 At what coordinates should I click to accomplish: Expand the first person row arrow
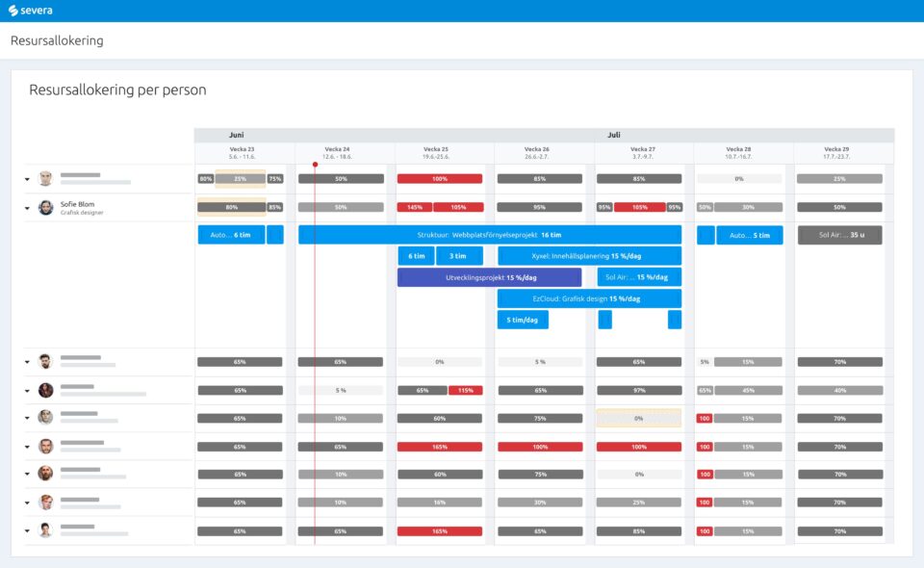pos(27,179)
